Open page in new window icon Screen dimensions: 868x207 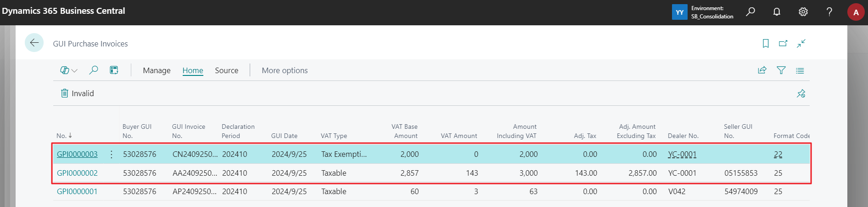point(783,43)
